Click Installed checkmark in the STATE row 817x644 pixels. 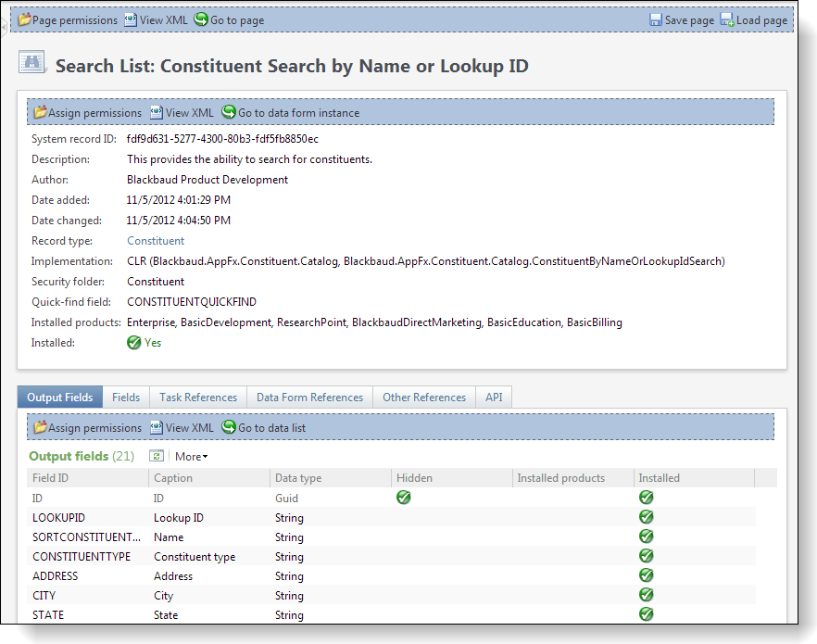pyautogui.click(x=647, y=614)
